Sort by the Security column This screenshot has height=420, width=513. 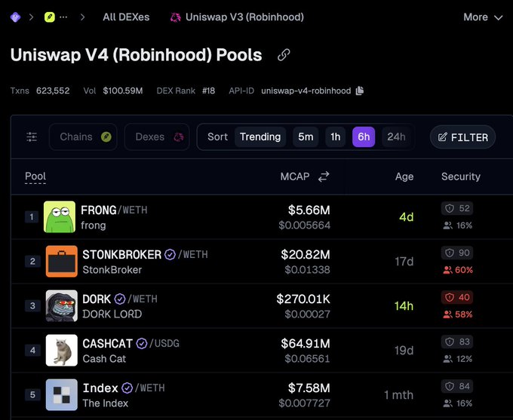(x=461, y=176)
